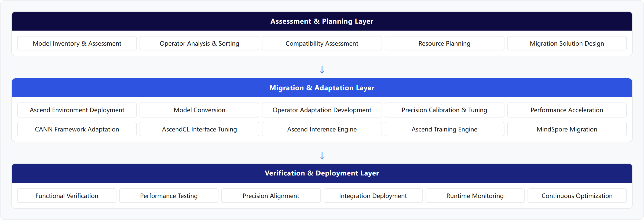The height and width of the screenshot is (220, 644).
Task: Choose the MindSpore Migration item
Action: (x=567, y=129)
